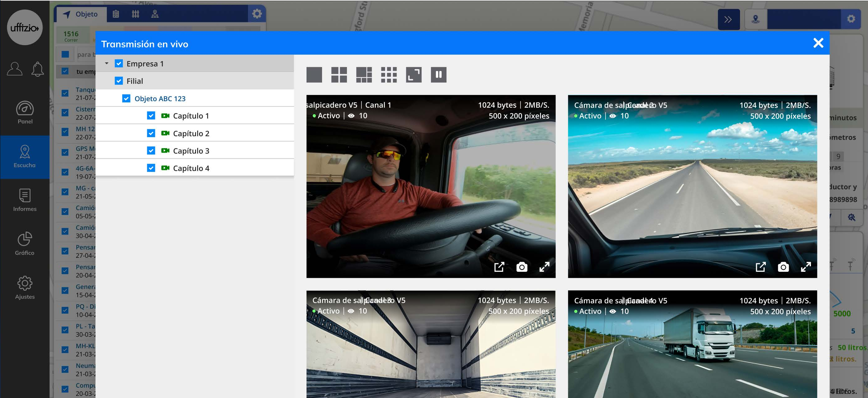Collapse the Empresa 1 tree node
This screenshot has width=868, height=398.
107,64
